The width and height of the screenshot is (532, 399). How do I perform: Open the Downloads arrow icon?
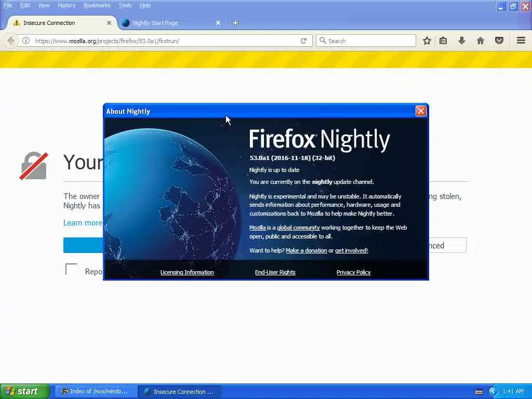[x=462, y=41]
